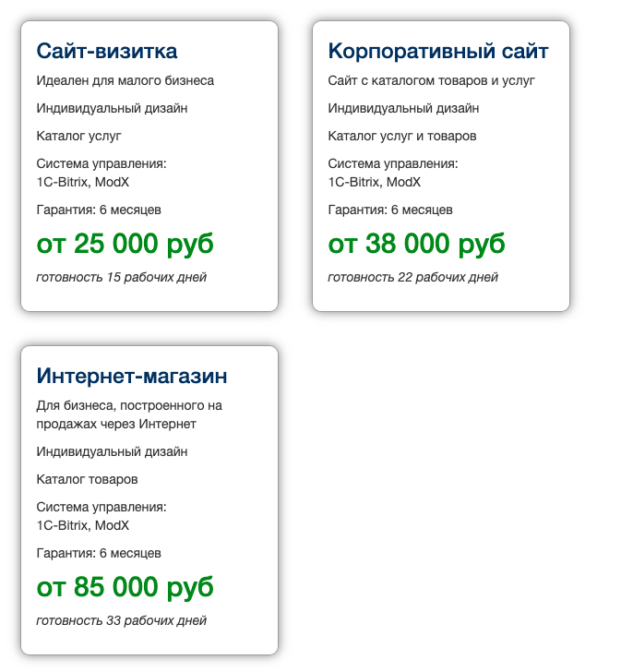621x672 pixels.
Task: Click Гарантия: 6 месяцев in Интернет-магазин card
Action: coord(99,553)
